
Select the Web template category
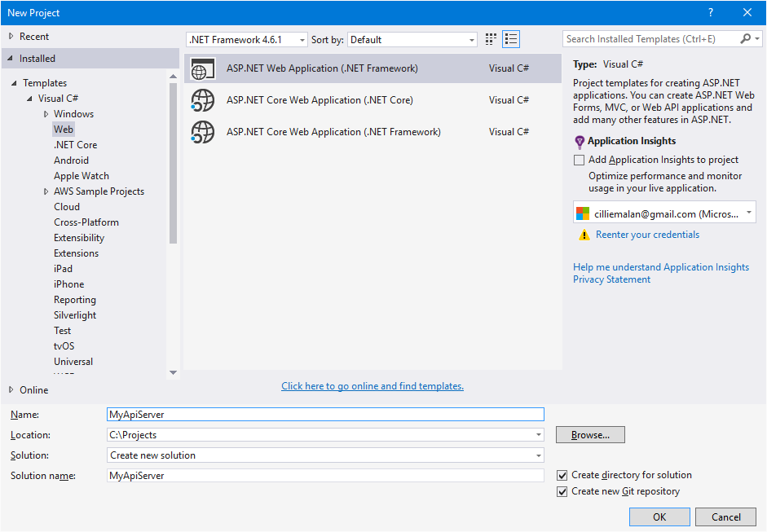[x=64, y=130]
